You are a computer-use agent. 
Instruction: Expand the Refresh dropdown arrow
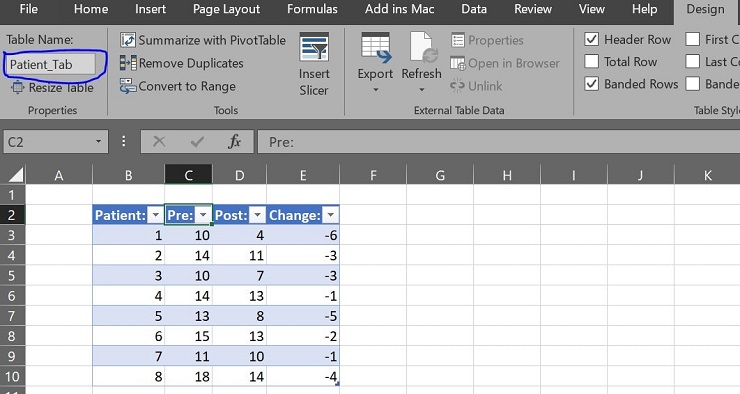(x=422, y=90)
